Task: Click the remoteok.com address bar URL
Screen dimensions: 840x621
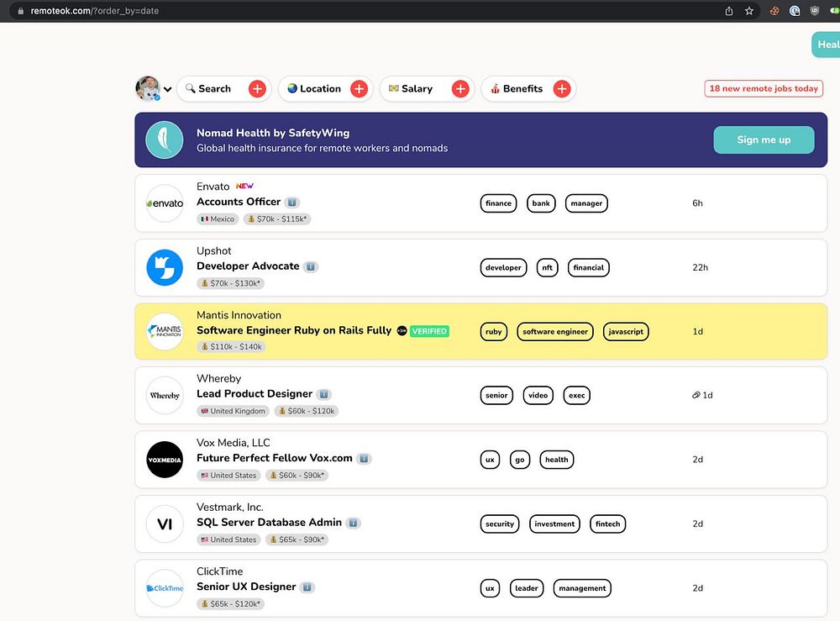Action: click(95, 11)
